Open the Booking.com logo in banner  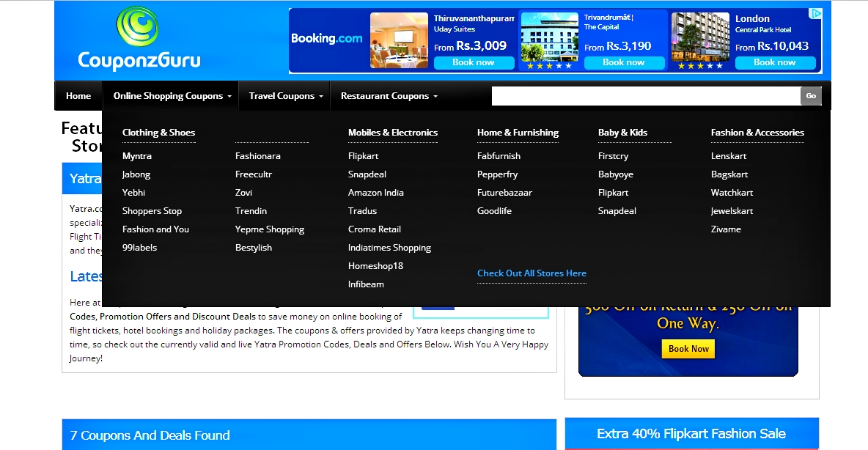[x=327, y=38]
